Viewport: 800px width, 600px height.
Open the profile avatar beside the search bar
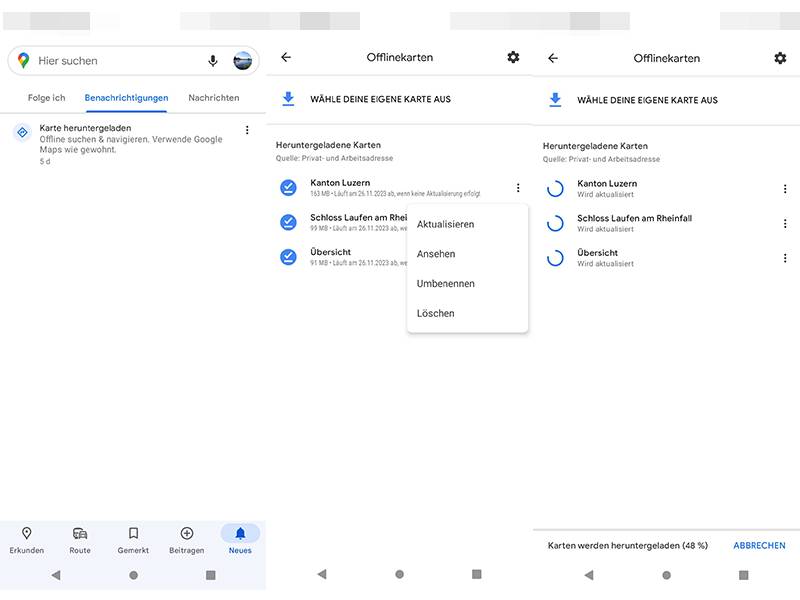[x=243, y=61]
